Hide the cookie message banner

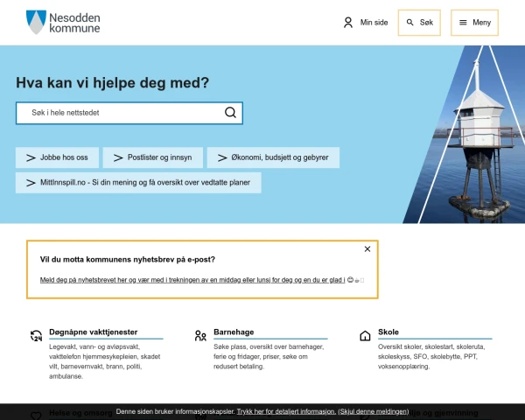point(374,410)
